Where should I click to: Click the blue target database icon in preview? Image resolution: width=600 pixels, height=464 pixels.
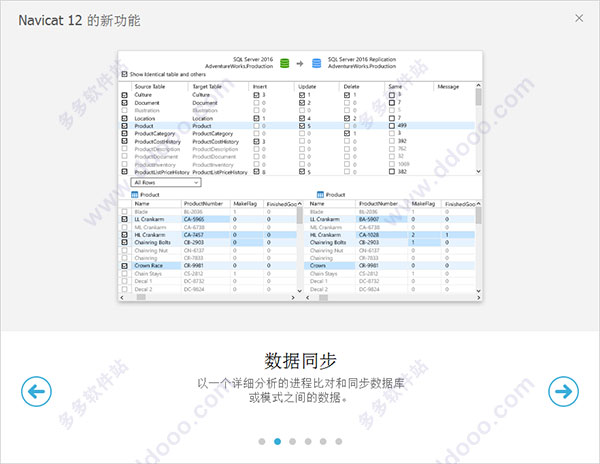coord(316,63)
